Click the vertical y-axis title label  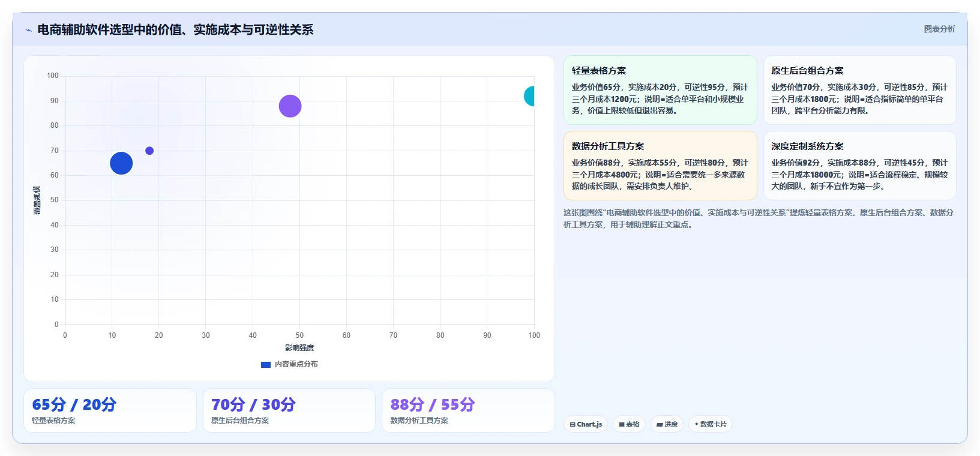37,200
